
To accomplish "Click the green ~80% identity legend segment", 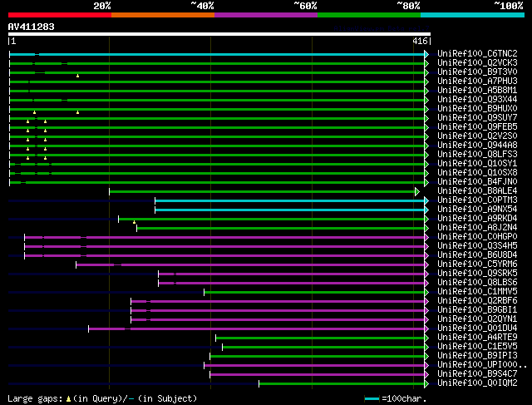I will coord(369,15).
